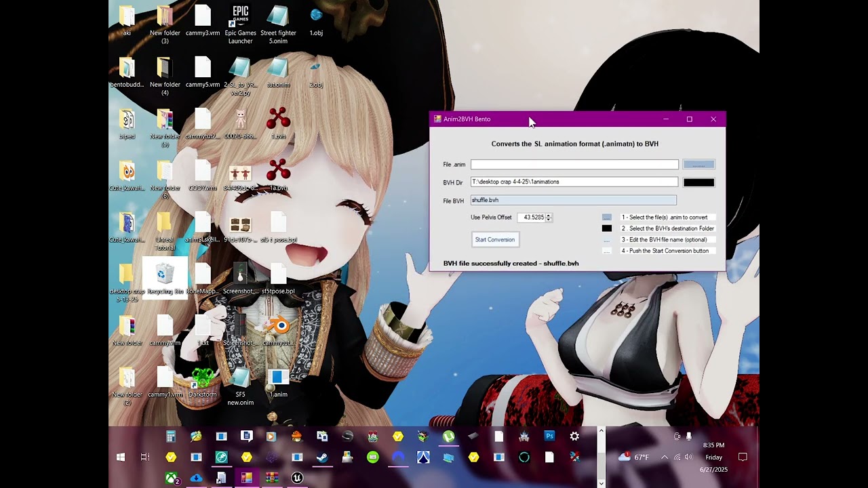Select the Street fighter 5.onim file
The width and height of the screenshot is (868, 488).
point(279,24)
